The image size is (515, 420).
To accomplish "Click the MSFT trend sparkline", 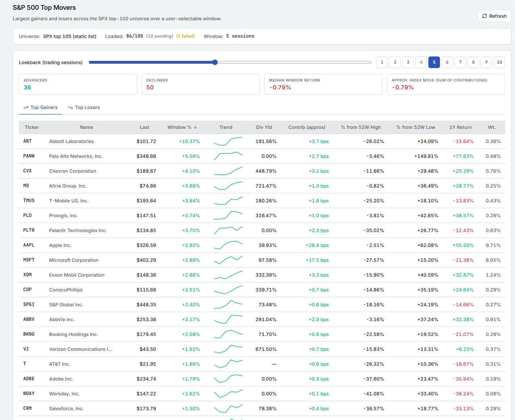I will coord(228,260).
